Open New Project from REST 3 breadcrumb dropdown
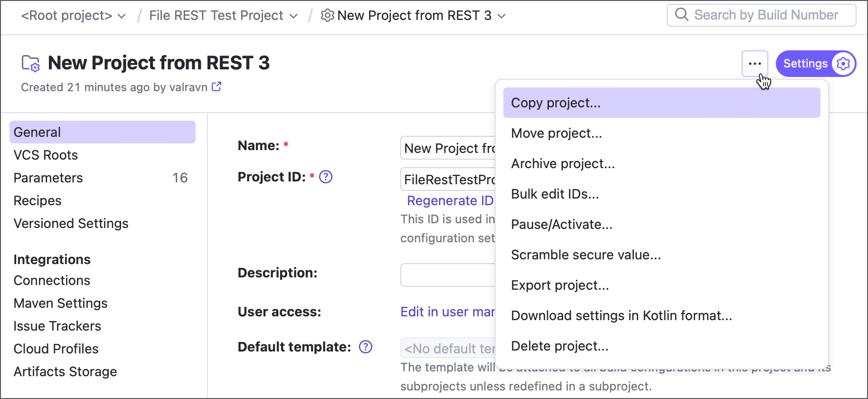 point(501,16)
